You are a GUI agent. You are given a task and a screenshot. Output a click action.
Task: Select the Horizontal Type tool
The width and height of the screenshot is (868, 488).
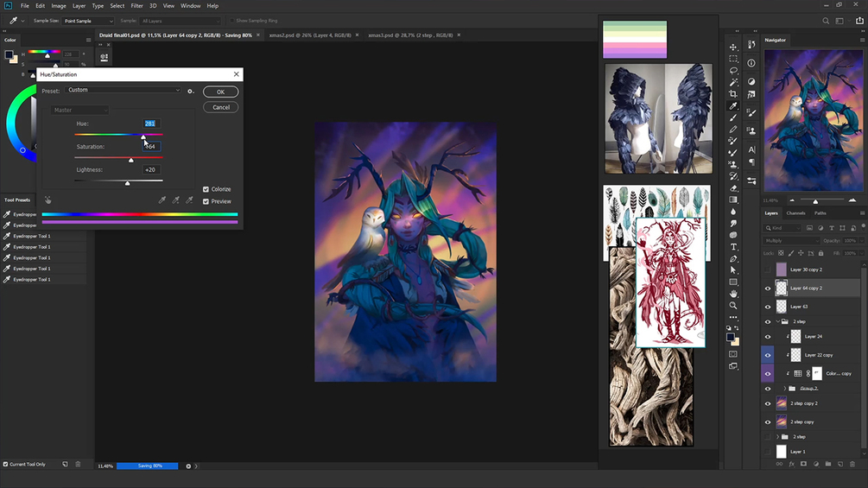(733, 247)
